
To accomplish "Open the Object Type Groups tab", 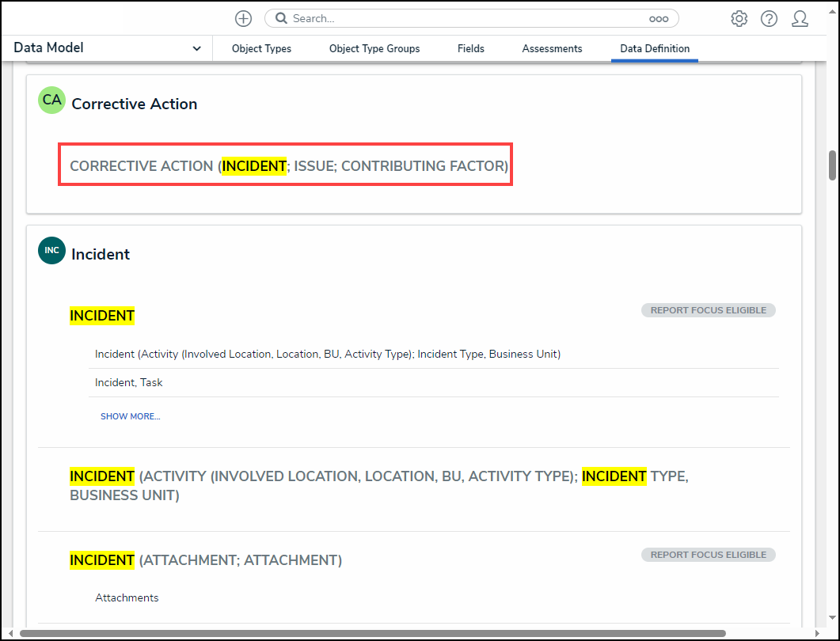I will coord(374,48).
